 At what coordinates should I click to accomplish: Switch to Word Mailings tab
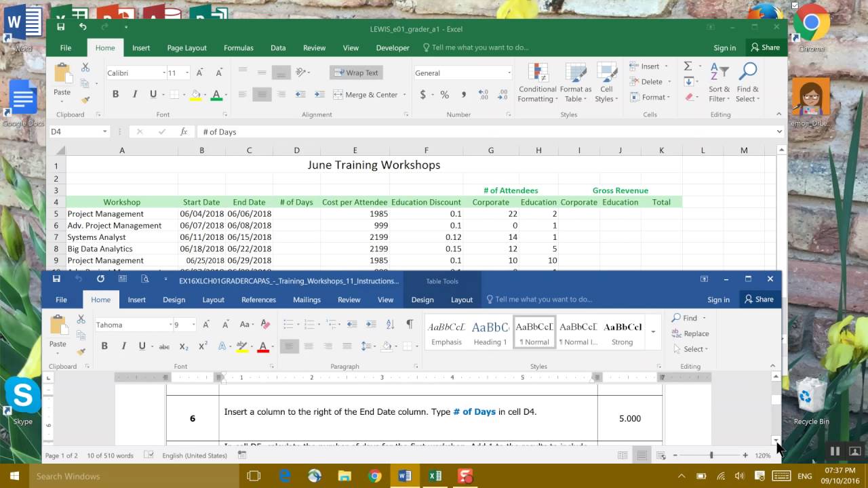click(307, 300)
